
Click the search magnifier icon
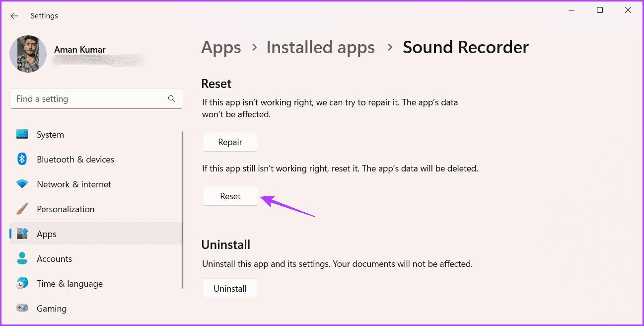[171, 99]
